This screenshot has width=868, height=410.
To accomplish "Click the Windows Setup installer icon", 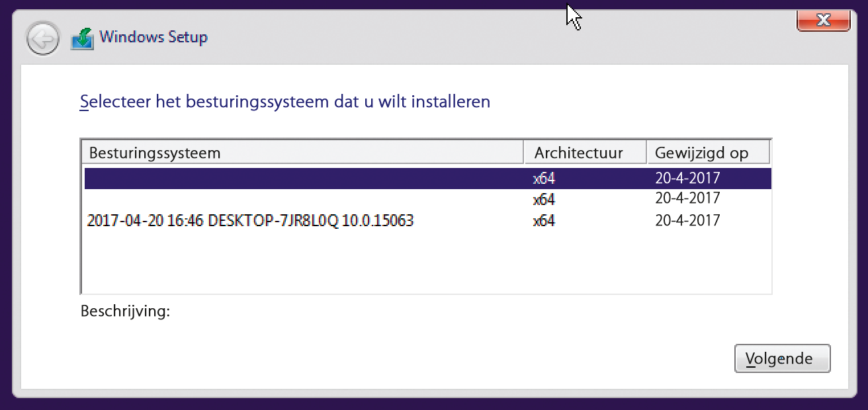I will (83, 38).
